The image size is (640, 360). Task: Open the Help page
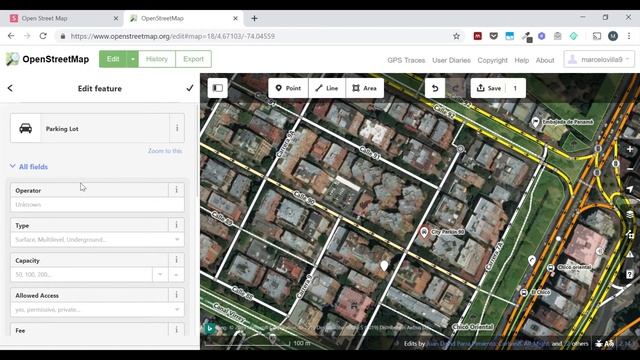[522, 60]
